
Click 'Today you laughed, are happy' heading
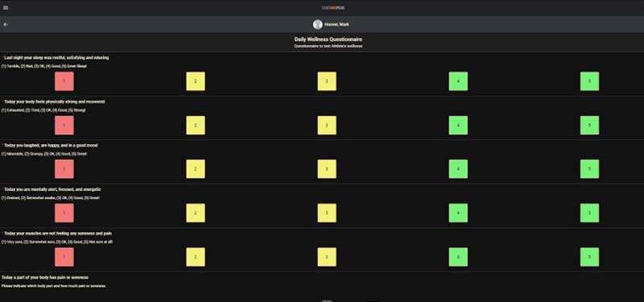click(51, 145)
